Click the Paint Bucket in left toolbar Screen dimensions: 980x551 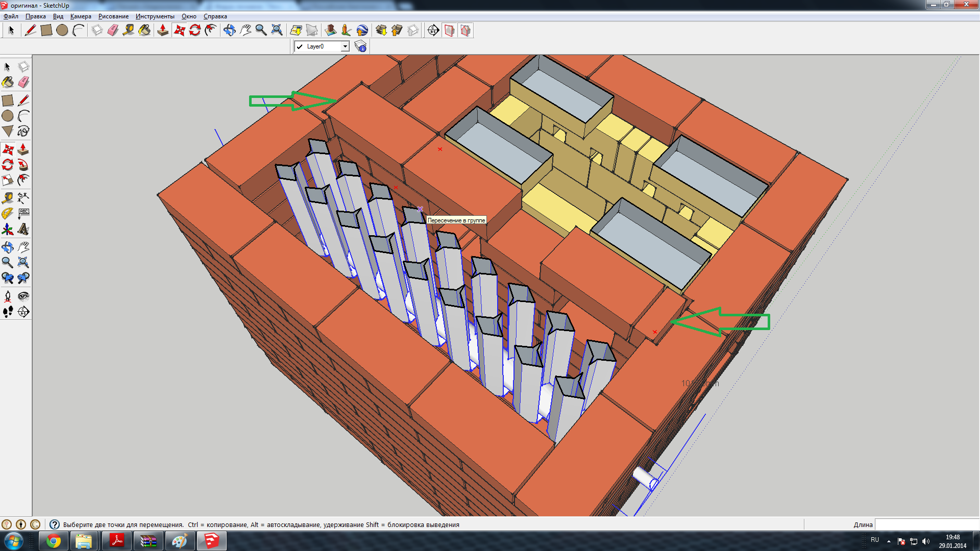coord(8,82)
